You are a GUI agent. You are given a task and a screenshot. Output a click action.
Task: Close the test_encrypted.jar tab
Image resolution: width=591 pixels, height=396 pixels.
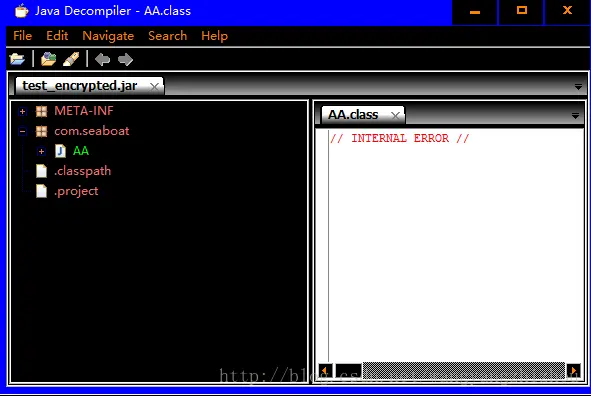point(154,87)
